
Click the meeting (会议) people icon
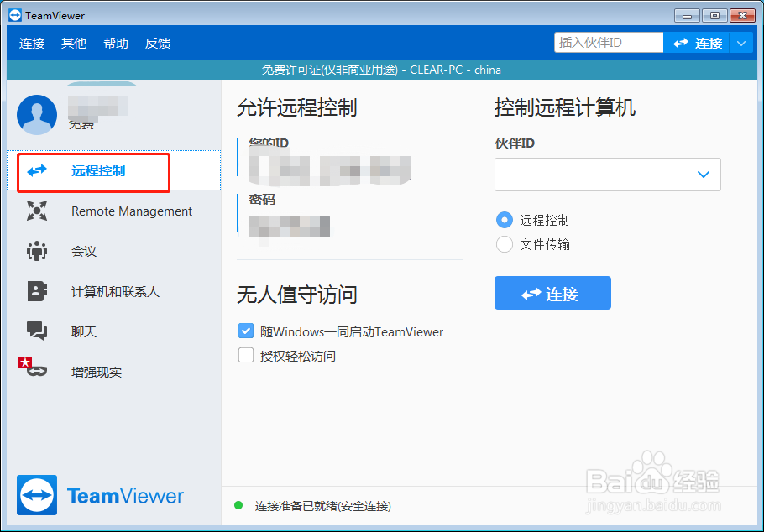point(37,251)
